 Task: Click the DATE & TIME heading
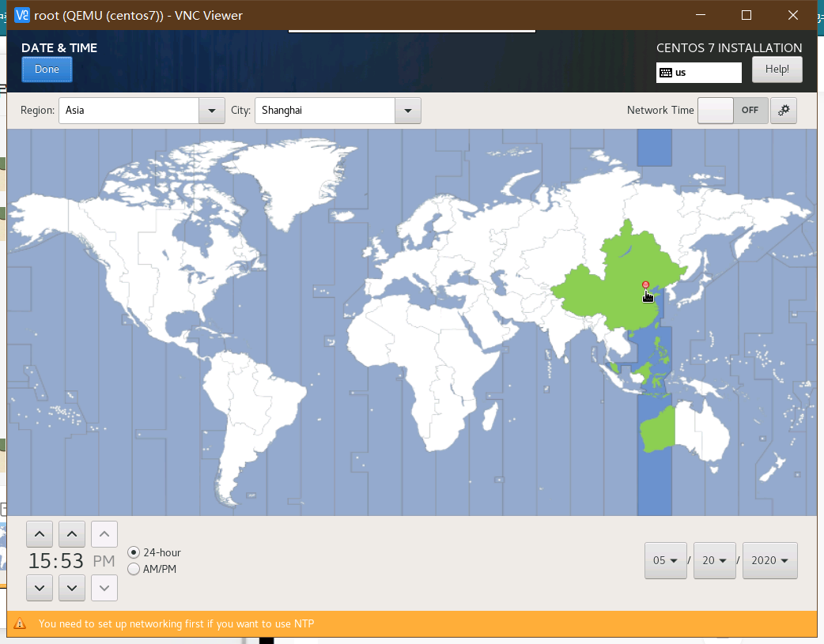pyautogui.click(x=59, y=47)
